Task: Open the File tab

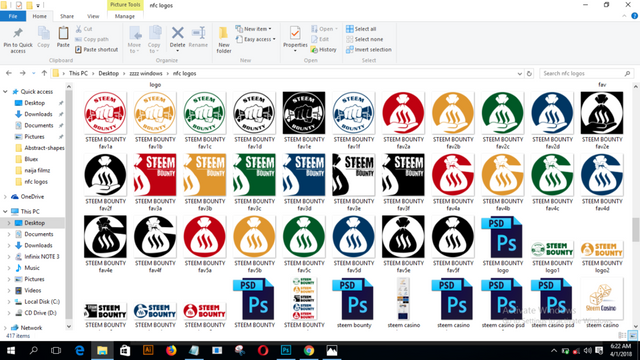Action: [x=13, y=16]
